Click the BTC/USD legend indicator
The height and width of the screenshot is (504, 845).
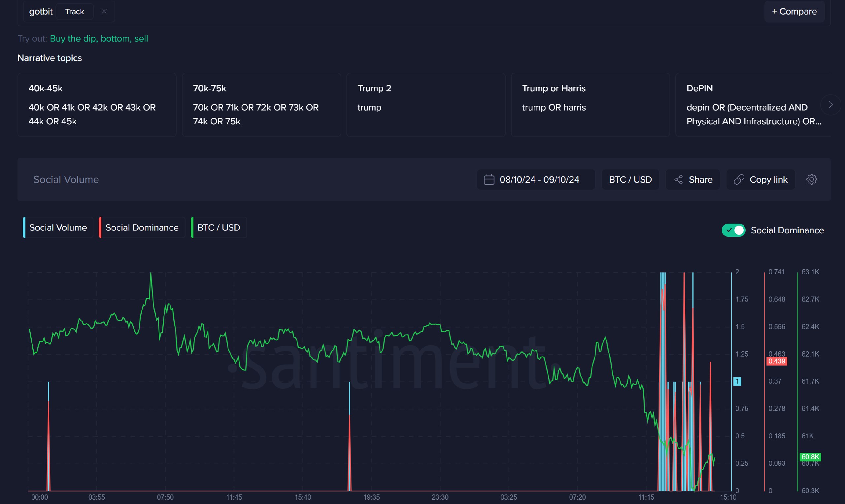(218, 227)
